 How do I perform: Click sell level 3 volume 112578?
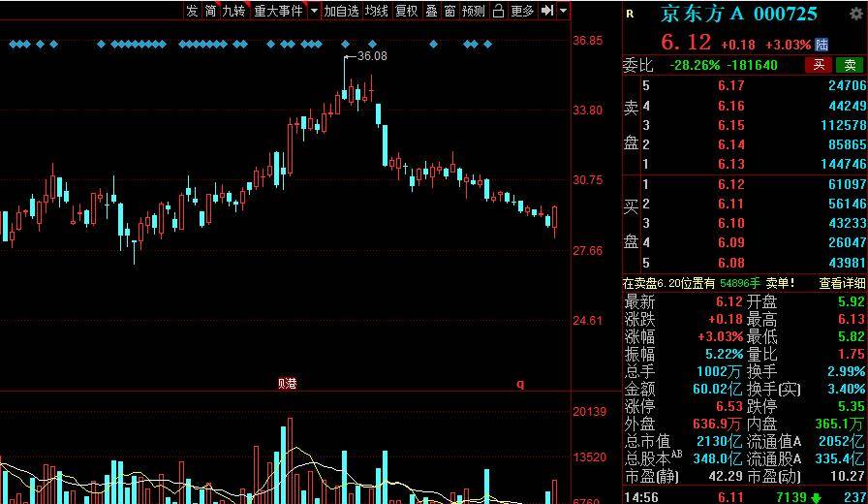point(843,125)
